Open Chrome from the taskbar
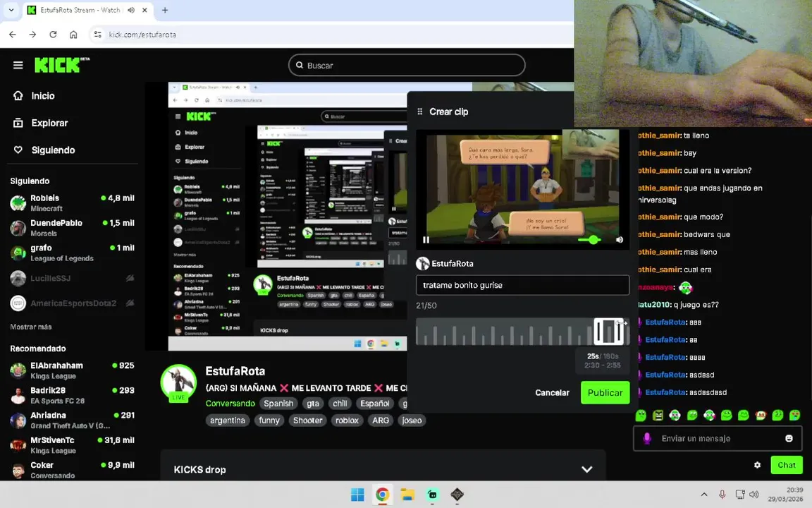 382,495
